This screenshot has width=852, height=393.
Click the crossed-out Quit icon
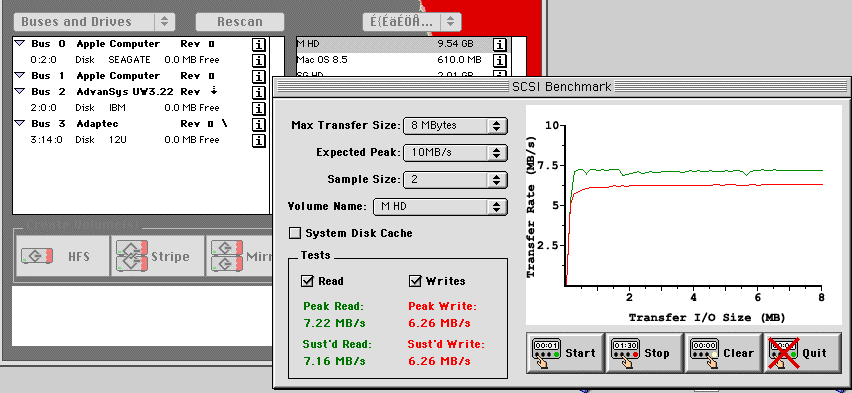coord(783,353)
